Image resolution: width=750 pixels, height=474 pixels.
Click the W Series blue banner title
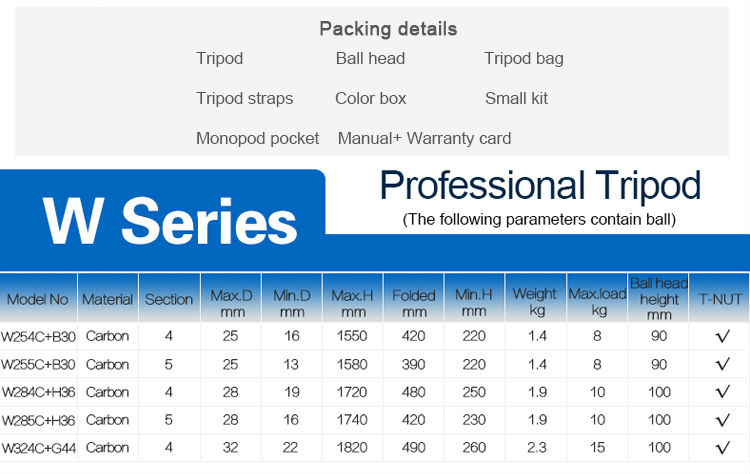point(170,221)
